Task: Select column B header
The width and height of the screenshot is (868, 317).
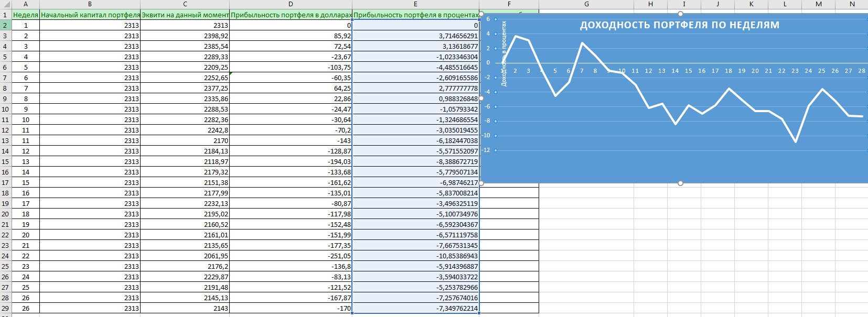Action: click(x=90, y=4)
